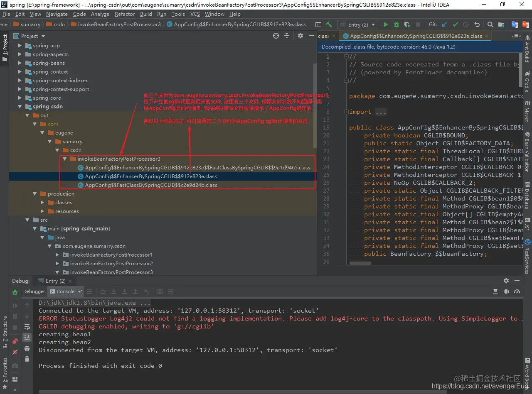
Task: Expand invokeBeanFactoryPostProcessor1 package
Action: (x=57, y=255)
